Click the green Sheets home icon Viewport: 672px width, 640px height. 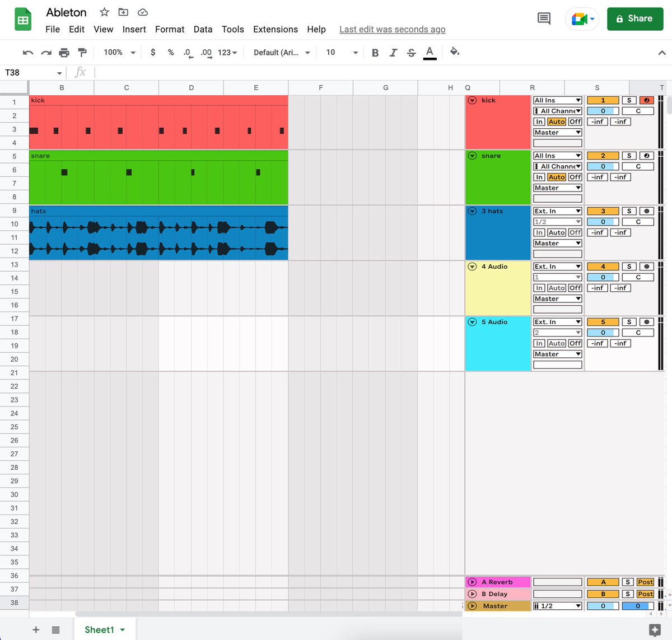22,18
